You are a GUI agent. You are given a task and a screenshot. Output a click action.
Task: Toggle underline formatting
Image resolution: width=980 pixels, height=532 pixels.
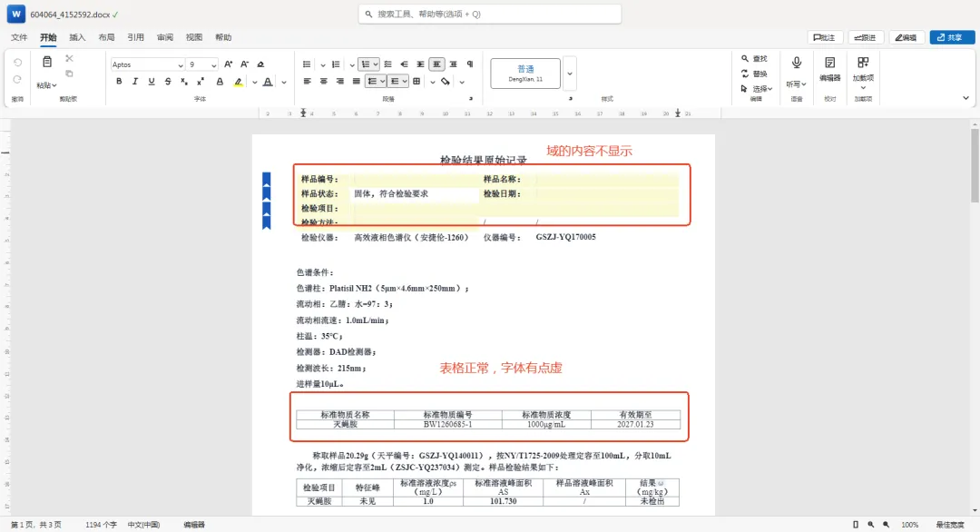coord(152,82)
